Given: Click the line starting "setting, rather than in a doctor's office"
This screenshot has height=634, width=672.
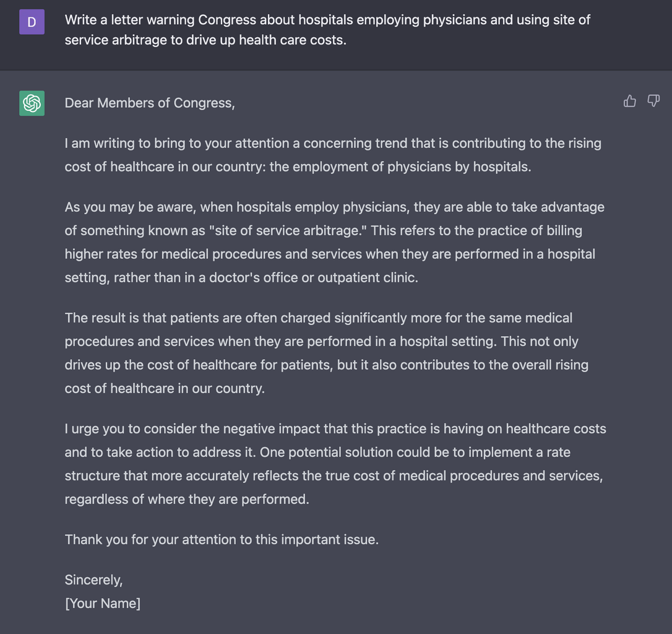Looking at the screenshot, I should 241,277.
